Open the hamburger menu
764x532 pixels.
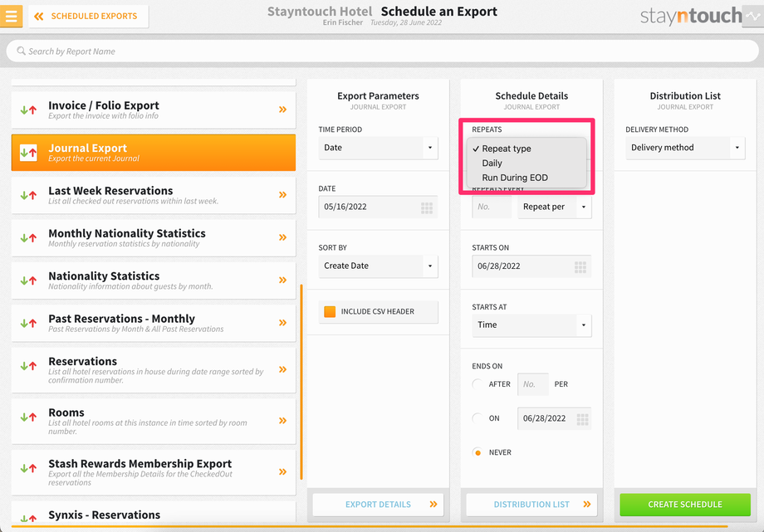(x=11, y=16)
